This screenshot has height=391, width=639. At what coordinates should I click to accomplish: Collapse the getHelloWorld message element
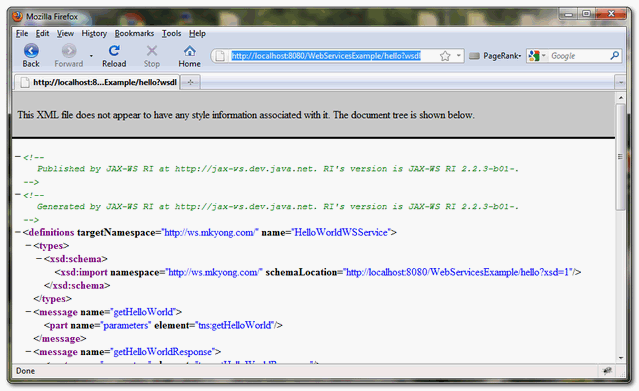click(29, 312)
